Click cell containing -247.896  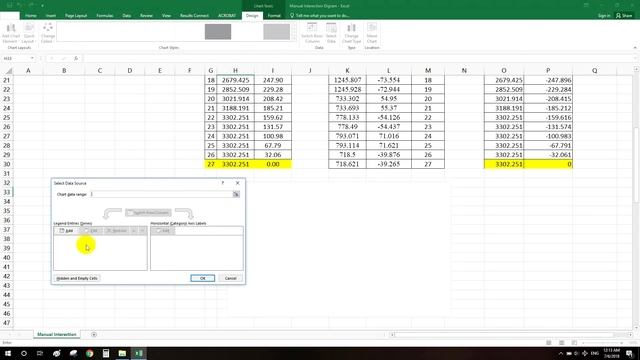[x=548, y=80]
